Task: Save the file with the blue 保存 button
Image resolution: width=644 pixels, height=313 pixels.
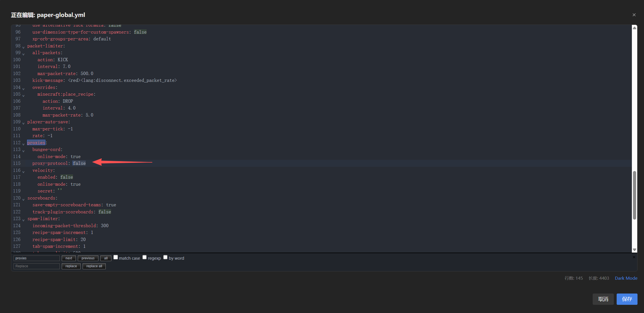Action: [x=627, y=299]
